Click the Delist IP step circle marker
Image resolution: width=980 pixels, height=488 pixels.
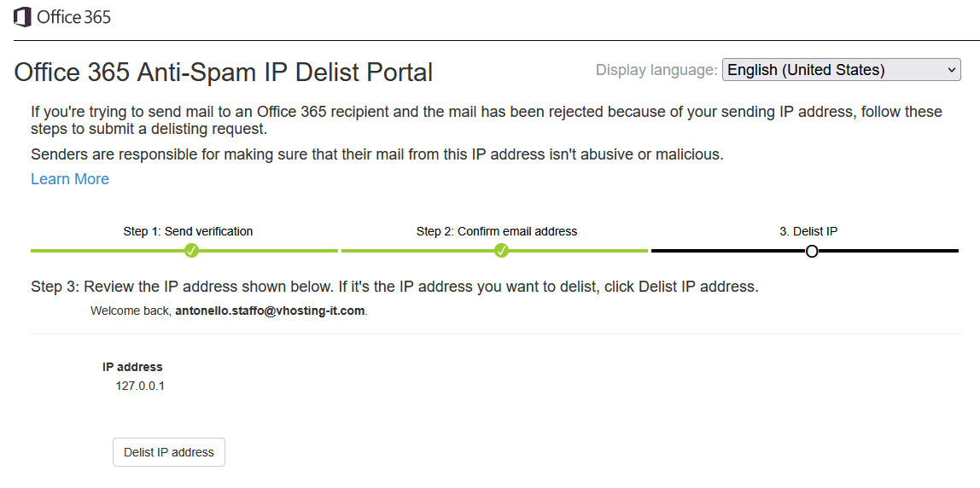(x=812, y=251)
